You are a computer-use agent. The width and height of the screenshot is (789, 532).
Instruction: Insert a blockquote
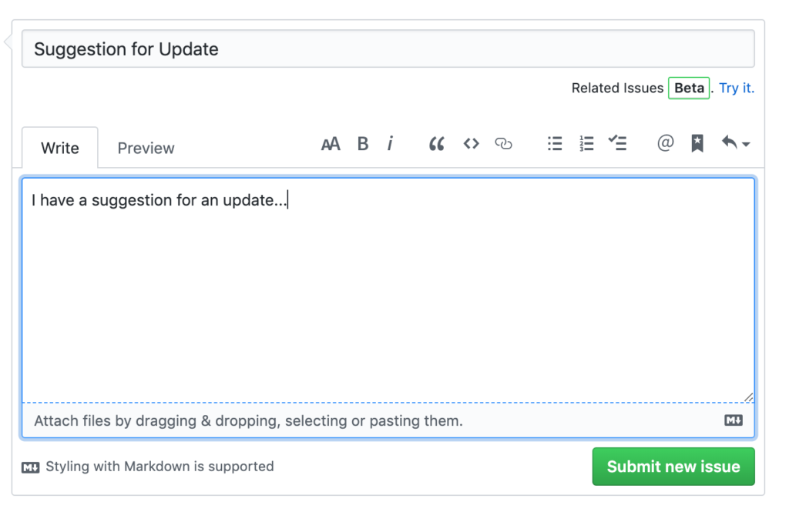point(436,143)
